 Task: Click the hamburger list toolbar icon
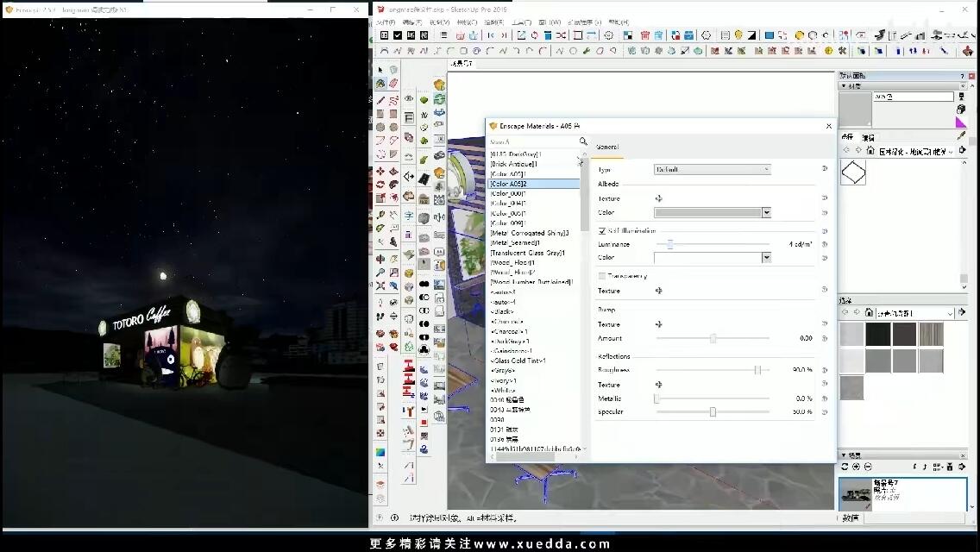pos(443,35)
